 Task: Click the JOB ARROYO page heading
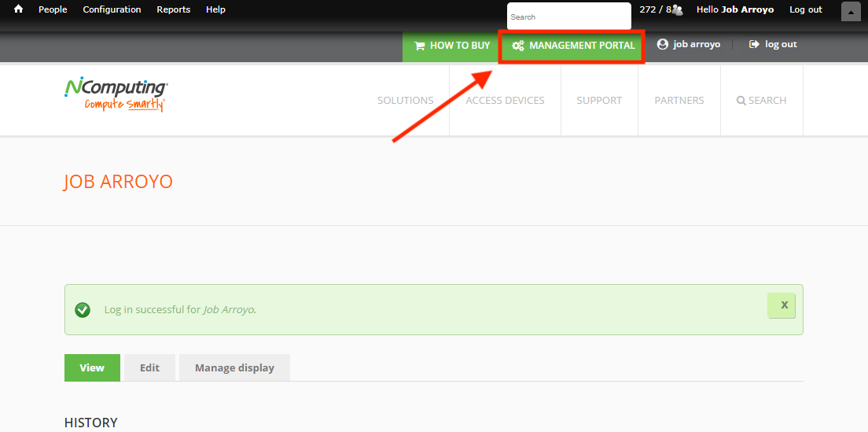coord(119,183)
